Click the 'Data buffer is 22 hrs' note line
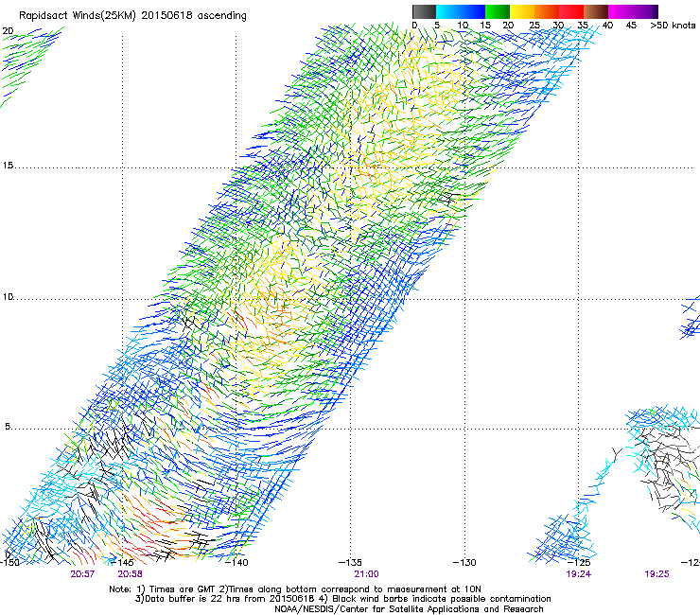 pyautogui.click(x=342, y=599)
